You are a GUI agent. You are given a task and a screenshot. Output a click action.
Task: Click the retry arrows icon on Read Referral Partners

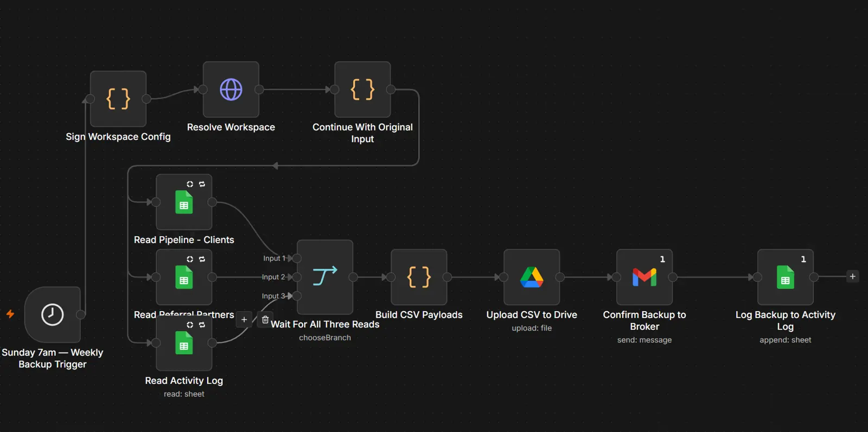202,259
